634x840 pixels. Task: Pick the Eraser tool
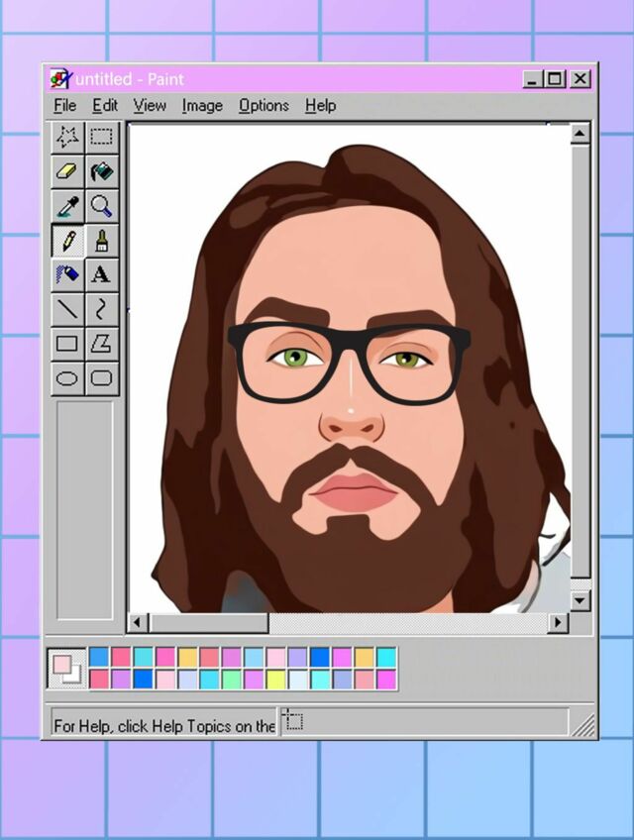point(67,171)
